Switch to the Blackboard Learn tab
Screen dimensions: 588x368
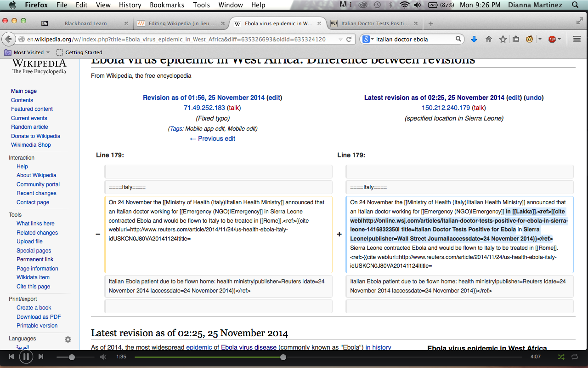(85, 23)
